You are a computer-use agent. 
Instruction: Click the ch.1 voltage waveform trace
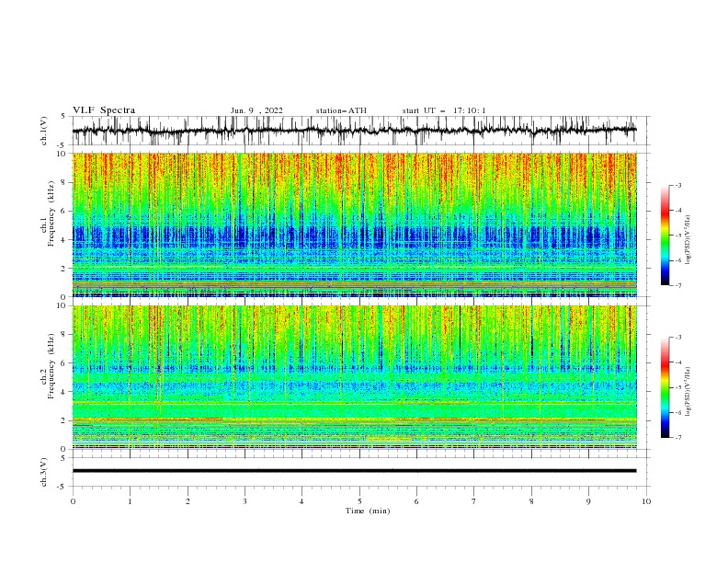354,131
